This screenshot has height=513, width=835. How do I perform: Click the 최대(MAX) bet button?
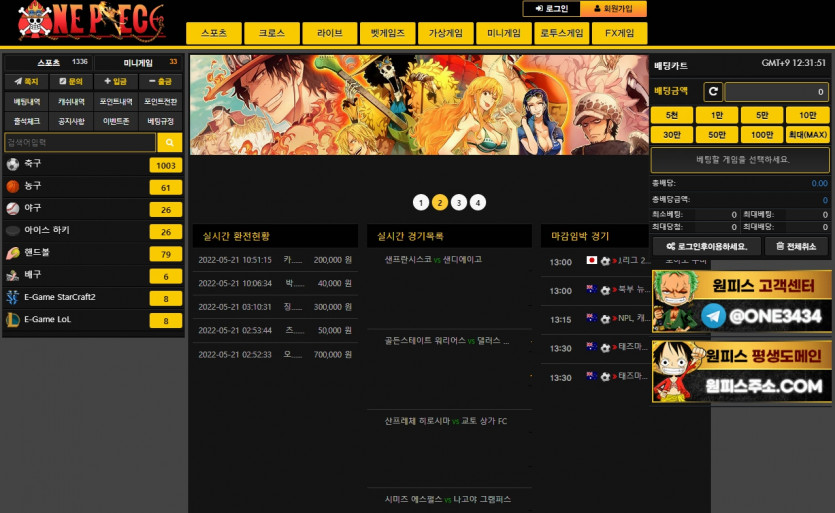pyautogui.click(x=808, y=135)
